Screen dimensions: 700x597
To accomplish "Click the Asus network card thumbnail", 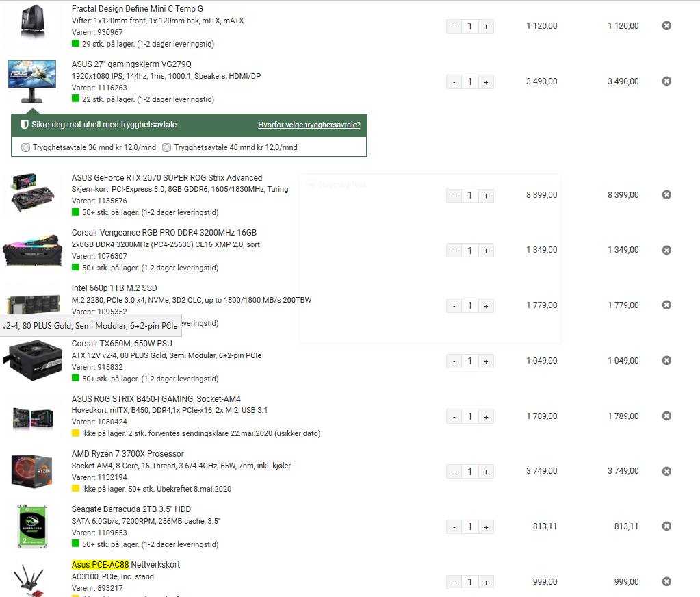I will pyautogui.click(x=29, y=580).
